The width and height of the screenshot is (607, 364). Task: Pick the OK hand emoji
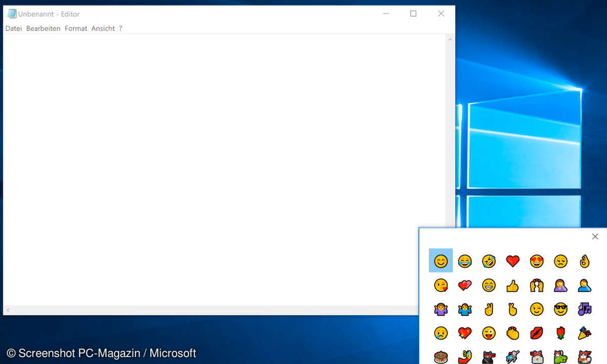pos(585,261)
